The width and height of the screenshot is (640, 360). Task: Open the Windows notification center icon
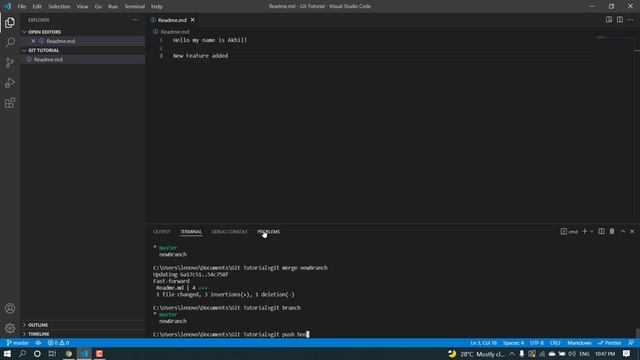(627, 353)
